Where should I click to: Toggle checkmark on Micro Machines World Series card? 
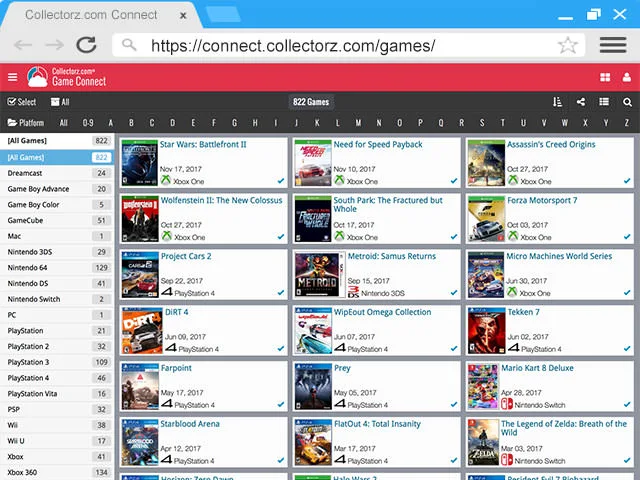point(627,293)
